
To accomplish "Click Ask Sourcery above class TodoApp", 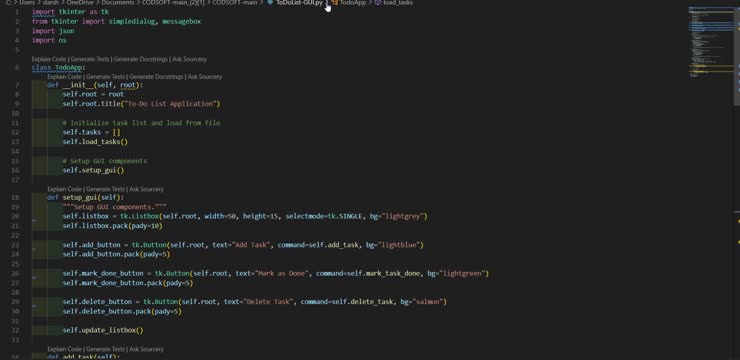I will (189, 59).
